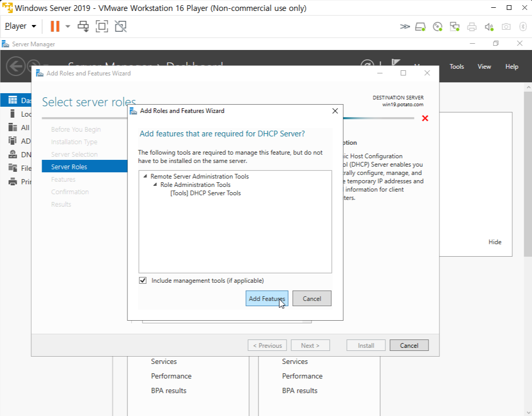Screen dimensions: 532x416
Task: Open Server Manager Help menu
Action: tap(512, 67)
